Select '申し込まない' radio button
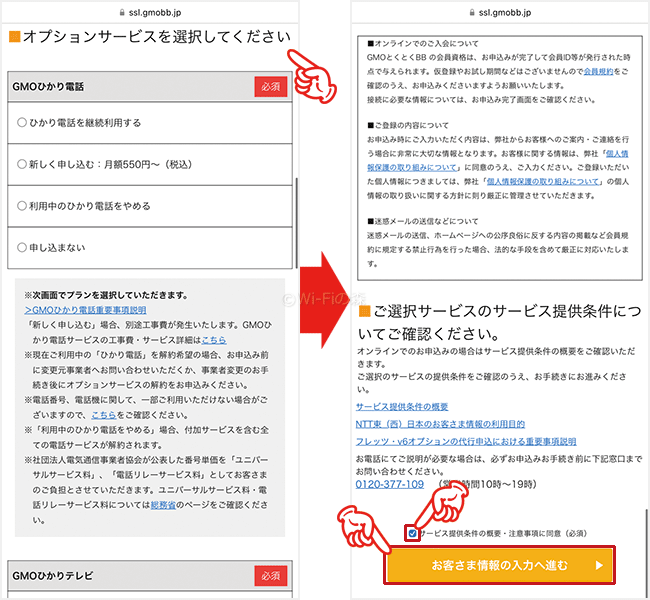650x600 pixels. tap(22, 248)
